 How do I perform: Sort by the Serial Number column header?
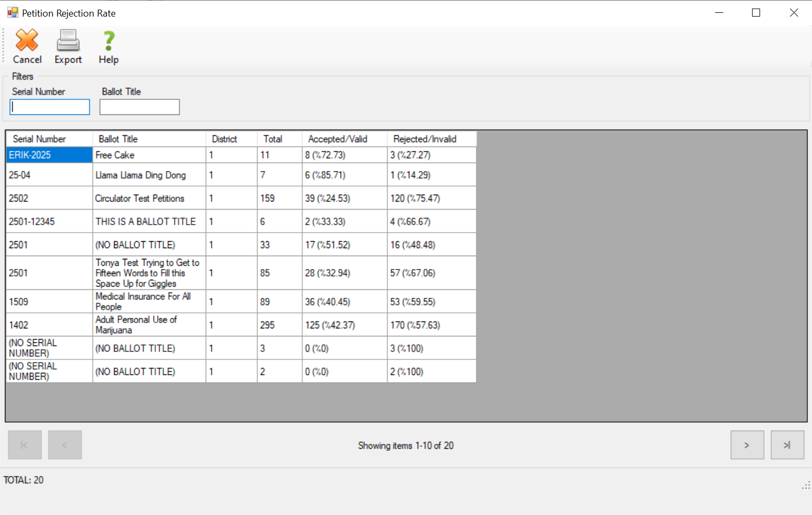(x=49, y=139)
